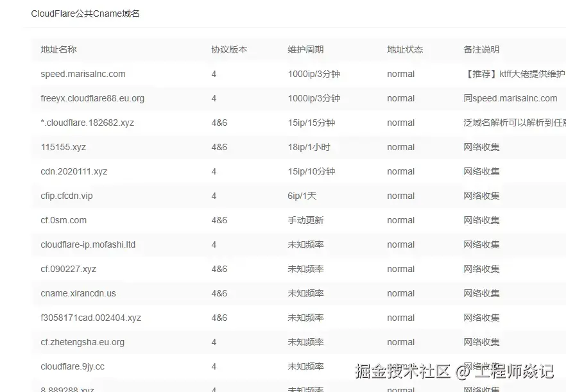Click status normal in cfip.cfcdn.vip row
This screenshot has height=392, width=566.
[400, 196]
